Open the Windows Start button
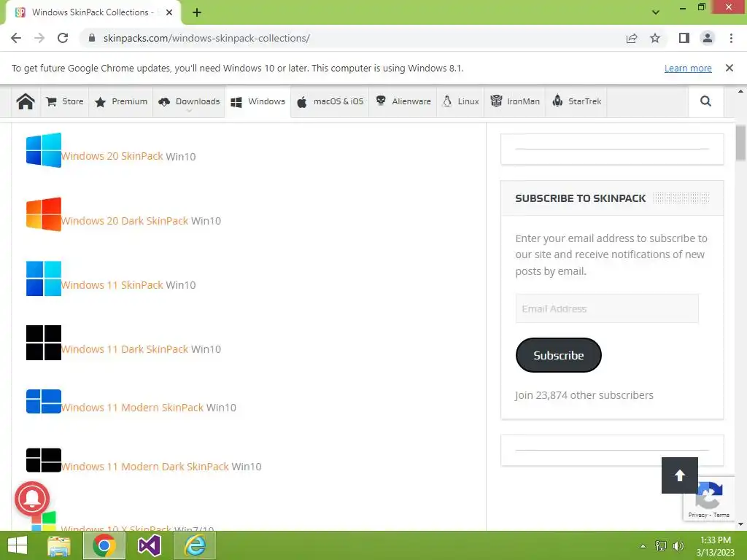This screenshot has height=560, width=747. (18, 545)
